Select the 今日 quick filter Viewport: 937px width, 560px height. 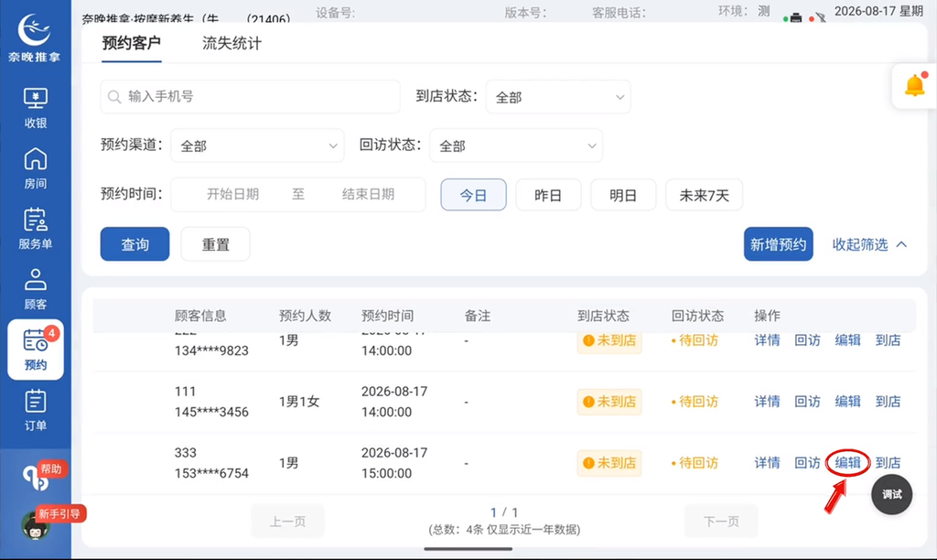473,195
